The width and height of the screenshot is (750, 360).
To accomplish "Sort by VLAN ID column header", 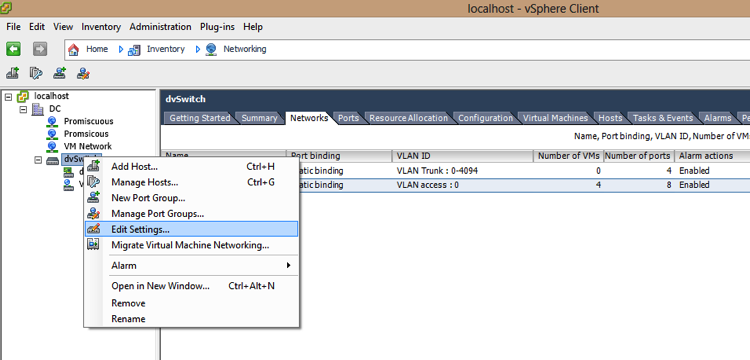I will click(x=463, y=156).
